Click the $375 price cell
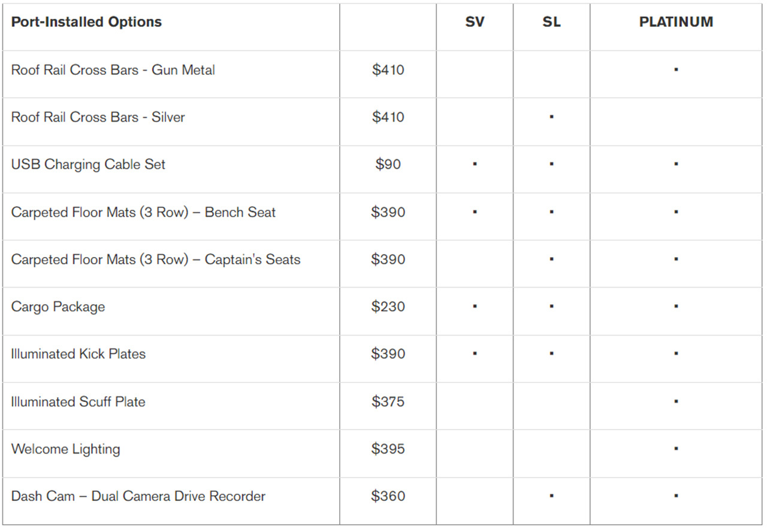The image size is (767, 532). coord(388,401)
